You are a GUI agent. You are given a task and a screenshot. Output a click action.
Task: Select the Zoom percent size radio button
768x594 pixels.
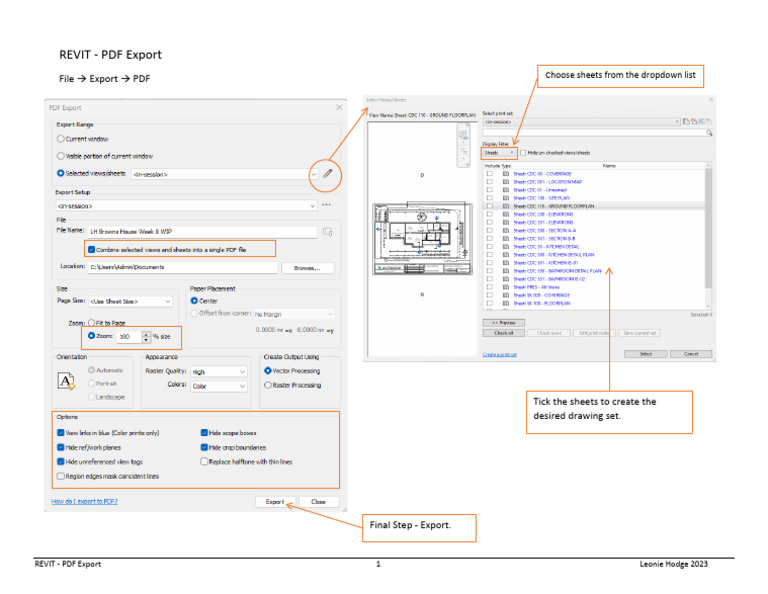91,336
